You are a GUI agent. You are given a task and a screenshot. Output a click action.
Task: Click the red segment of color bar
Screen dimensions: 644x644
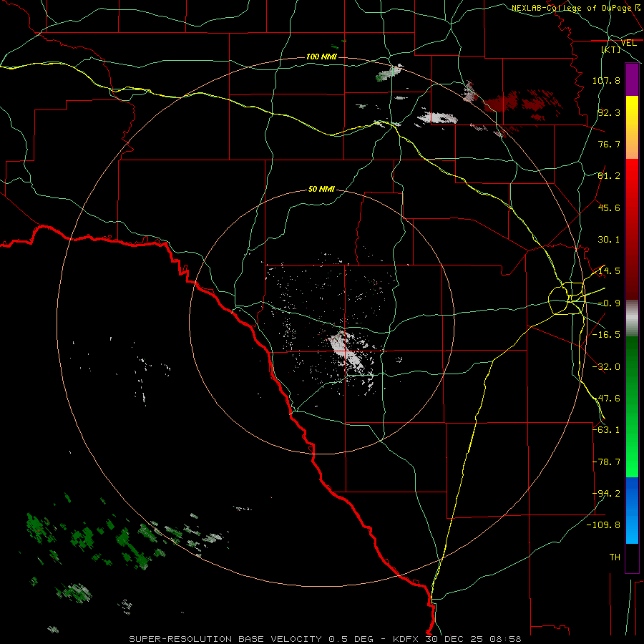[x=632, y=229]
